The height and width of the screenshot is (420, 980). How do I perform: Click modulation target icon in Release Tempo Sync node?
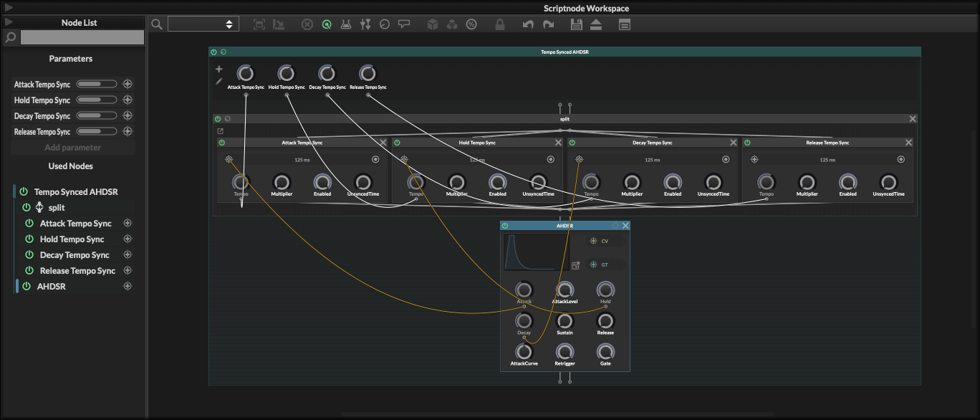tap(754, 159)
